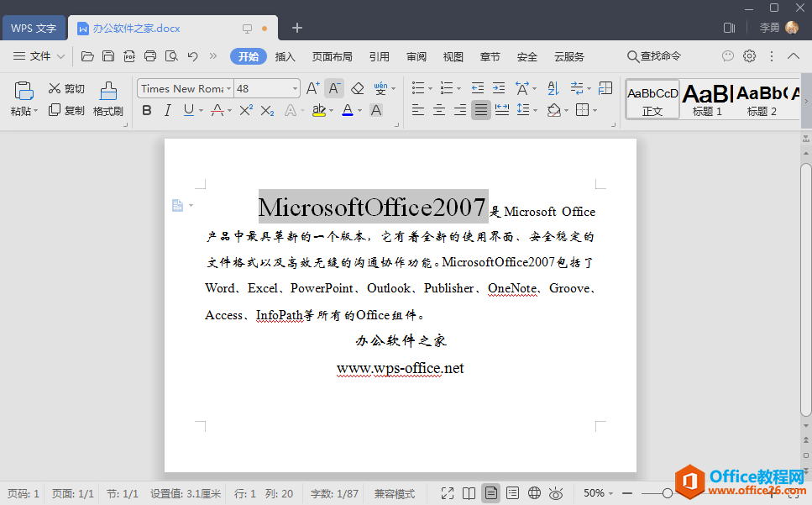Toggle bold formatting
The image size is (812, 505).
pyautogui.click(x=147, y=110)
